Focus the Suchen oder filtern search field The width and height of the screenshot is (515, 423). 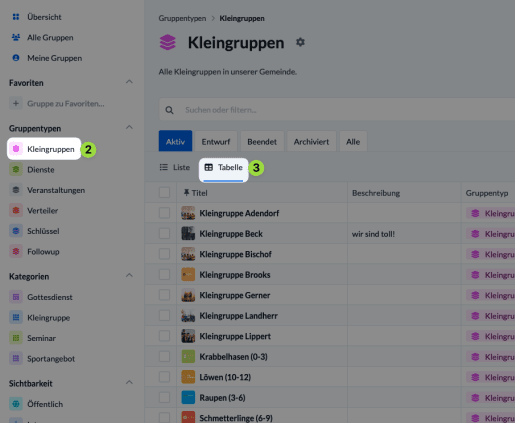click(x=337, y=110)
